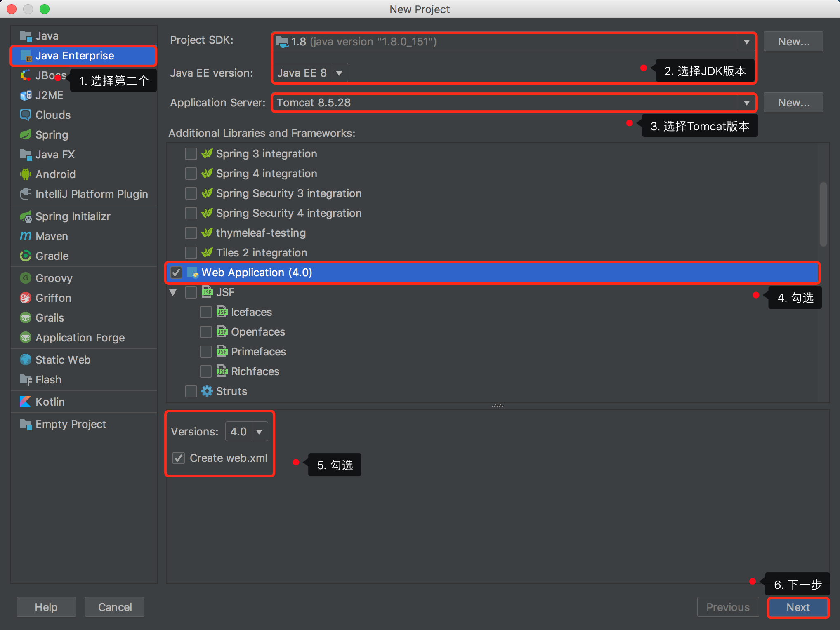Check the Primefaces checkbox

[206, 352]
